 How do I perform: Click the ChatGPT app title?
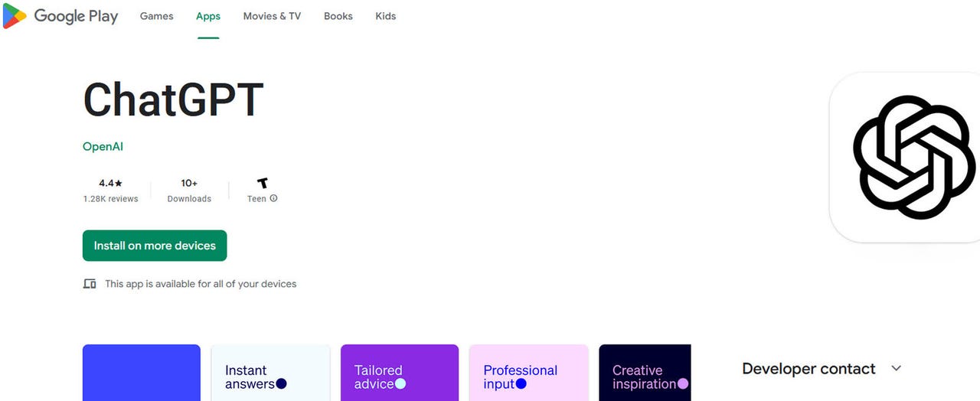coord(173,99)
